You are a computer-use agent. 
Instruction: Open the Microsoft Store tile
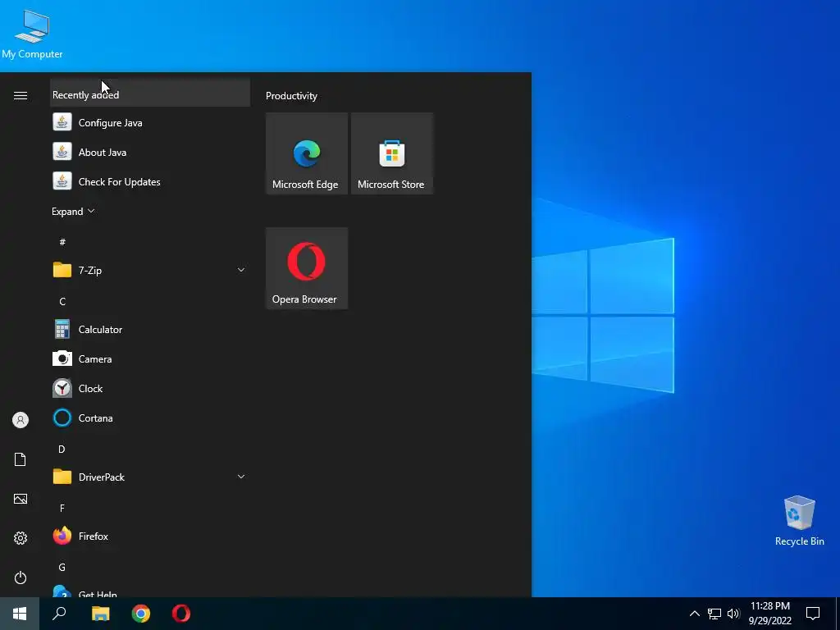[391, 153]
